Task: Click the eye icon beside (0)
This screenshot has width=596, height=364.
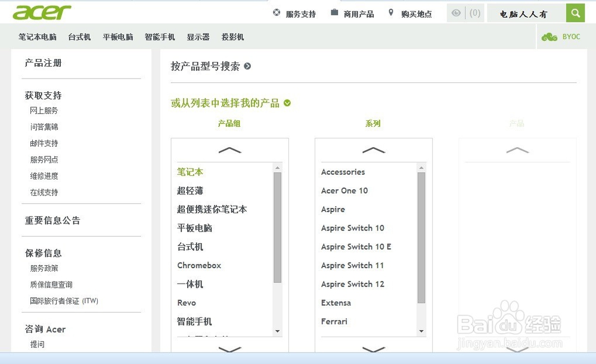Action: click(x=456, y=13)
